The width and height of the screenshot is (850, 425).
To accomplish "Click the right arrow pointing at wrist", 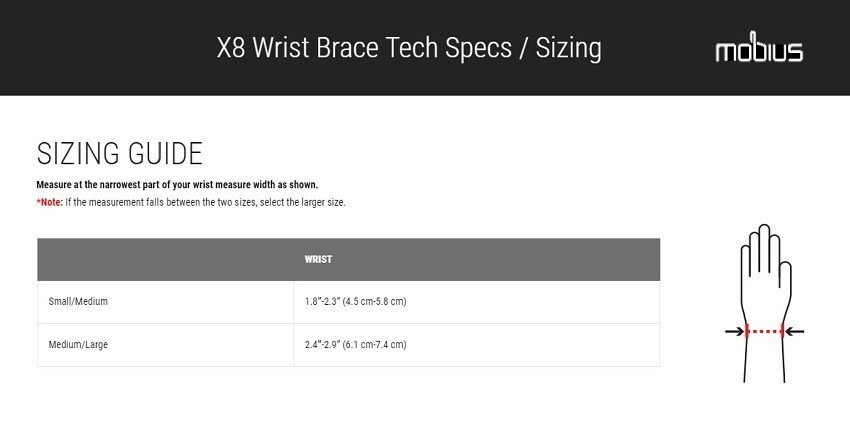I will (796, 332).
